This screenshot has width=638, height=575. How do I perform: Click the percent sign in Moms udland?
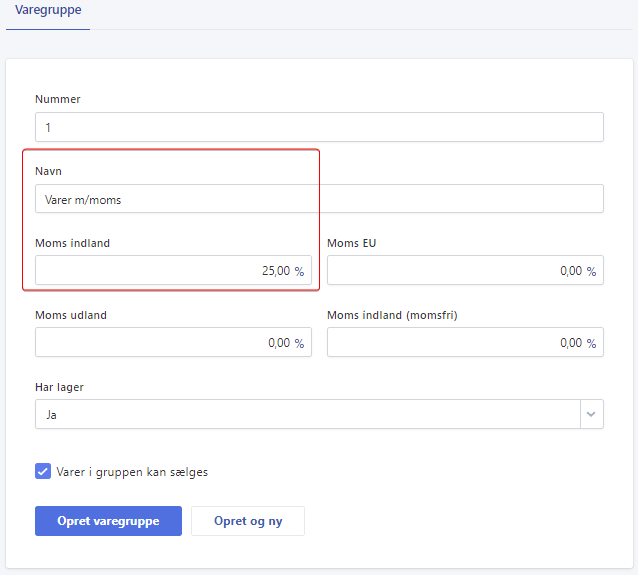click(x=299, y=343)
